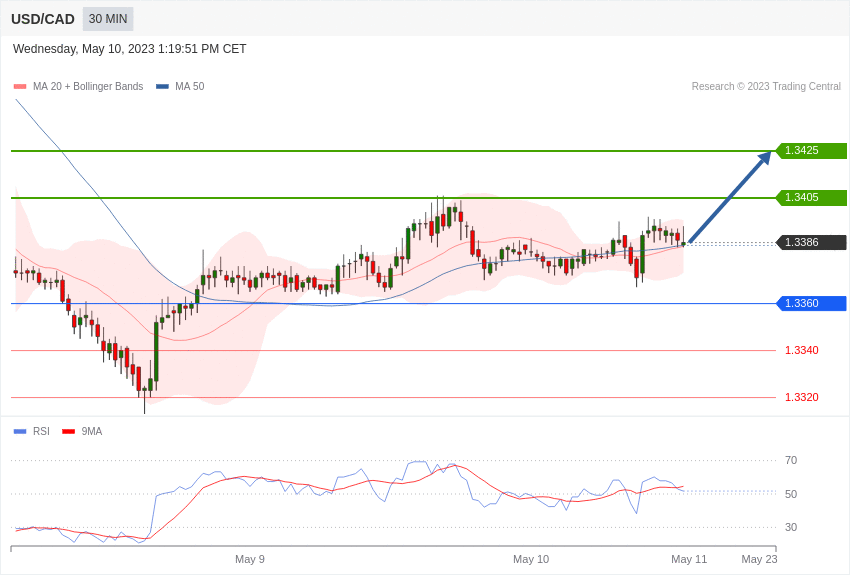Click the 1.3405 green resistance tag
The height and width of the screenshot is (576, 850).
click(811, 198)
